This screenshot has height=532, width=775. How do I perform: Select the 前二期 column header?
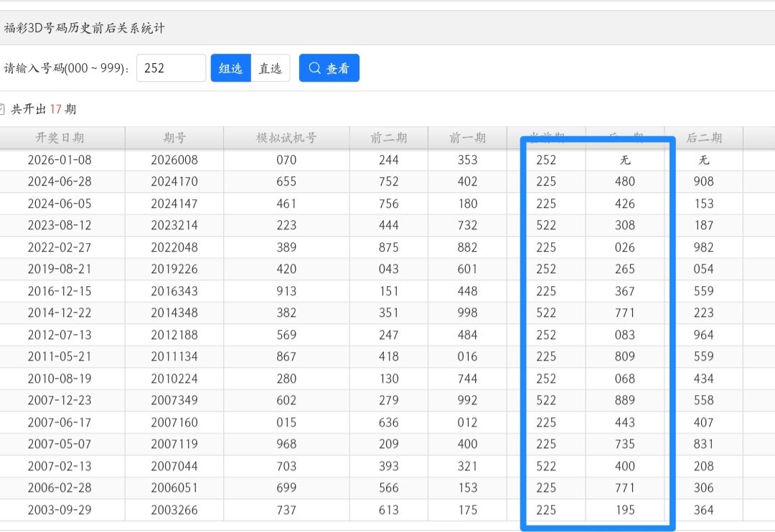[x=389, y=138]
